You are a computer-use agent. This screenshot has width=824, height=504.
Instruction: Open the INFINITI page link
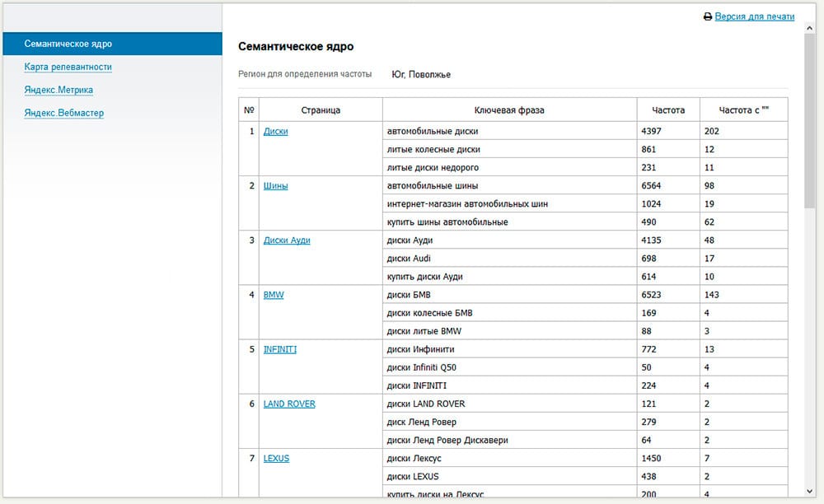point(279,349)
